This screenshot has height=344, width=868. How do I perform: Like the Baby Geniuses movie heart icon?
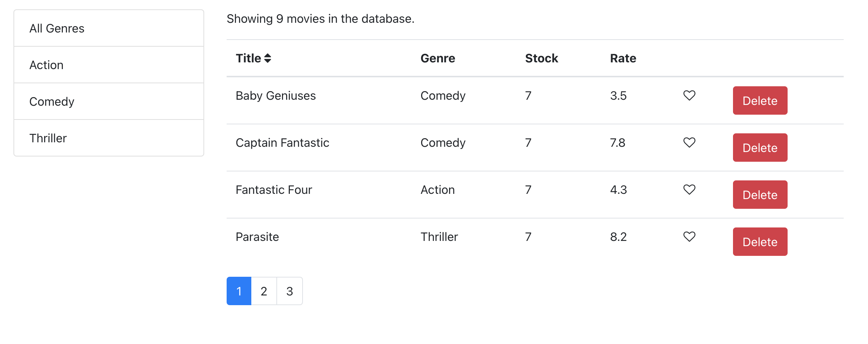689,96
